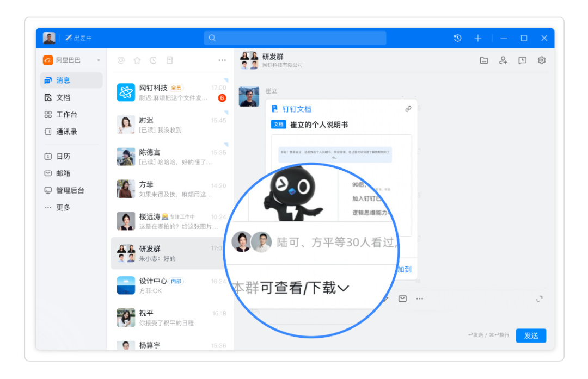
Task: Open 通讯录 in the sidebar
Action: [71, 132]
